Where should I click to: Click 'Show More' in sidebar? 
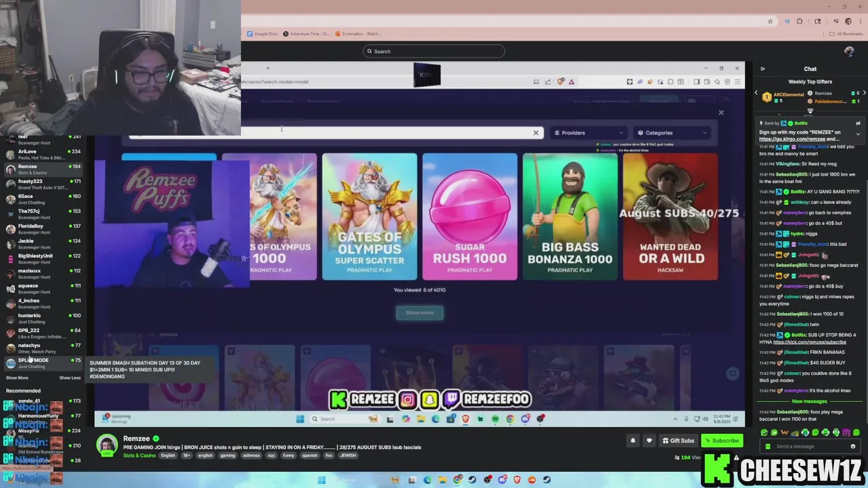pyautogui.click(x=17, y=378)
